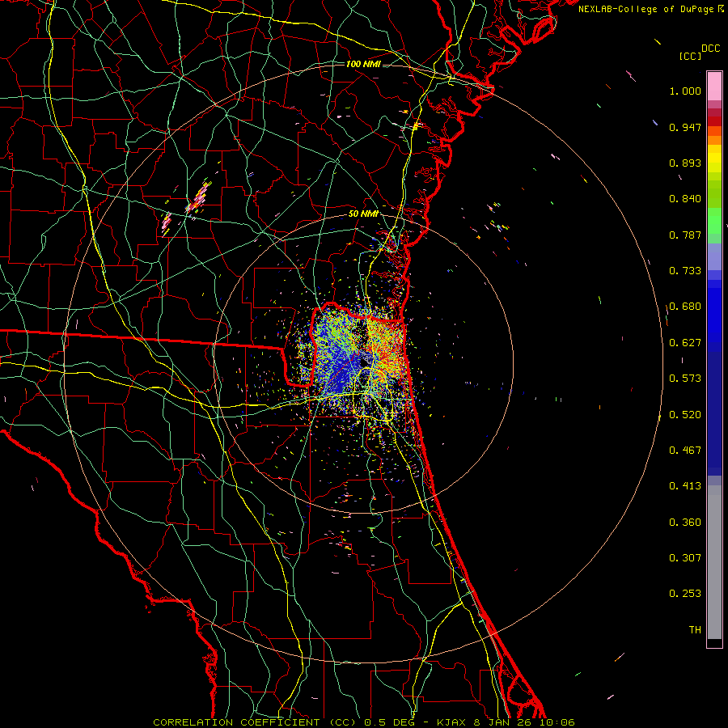
Task: Select the 1.000 value on the color scale
Action: pos(685,91)
